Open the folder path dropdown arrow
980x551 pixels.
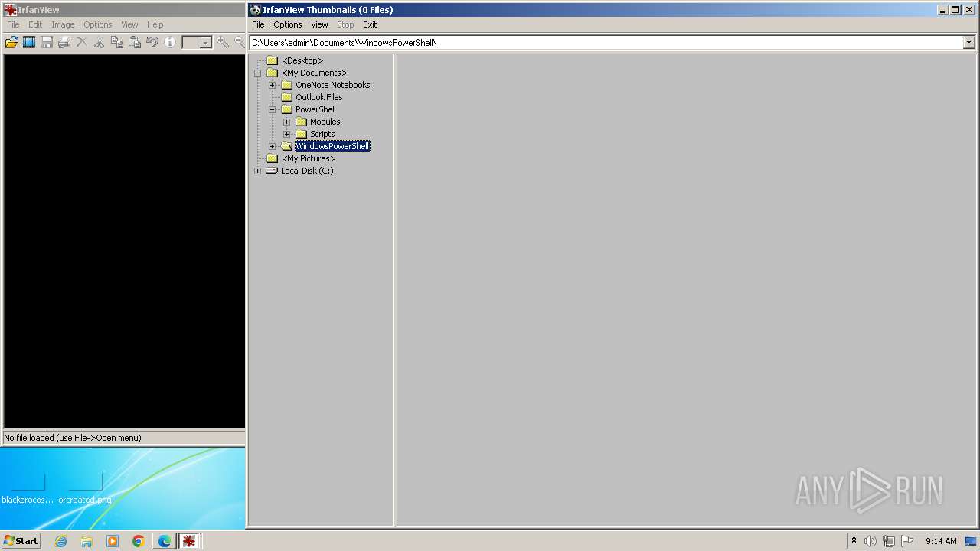click(x=969, y=43)
